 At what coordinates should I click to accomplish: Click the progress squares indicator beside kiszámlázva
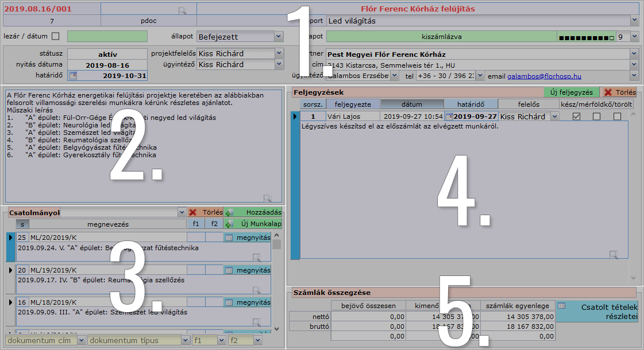(x=585, y=37)
